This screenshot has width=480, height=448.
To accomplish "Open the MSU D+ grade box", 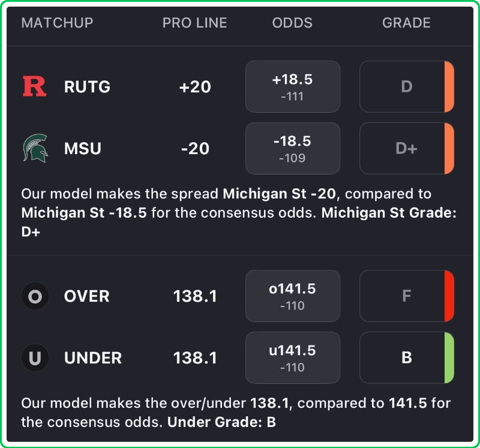I will pyautogui.click(x=406, y=148).
